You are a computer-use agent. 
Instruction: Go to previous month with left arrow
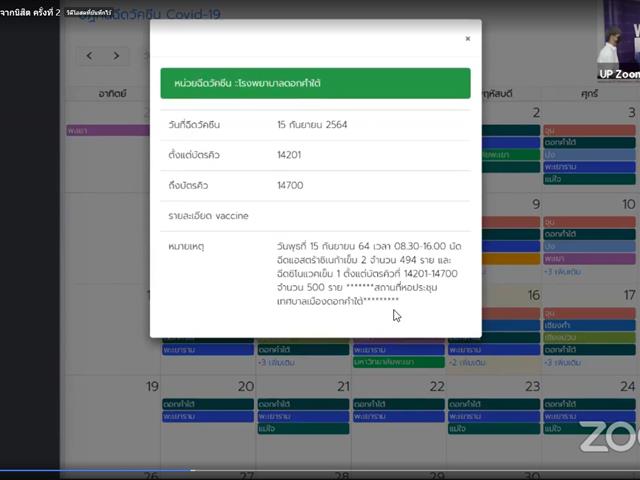click(90, 56)
